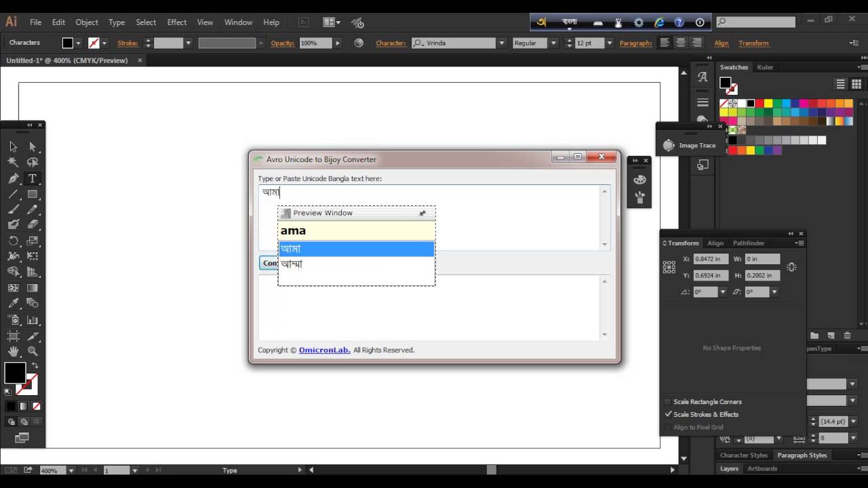This screenshot has height=488, width=868.
Task: Open the OmicronLab. link
Action: [x=325, y=350]
